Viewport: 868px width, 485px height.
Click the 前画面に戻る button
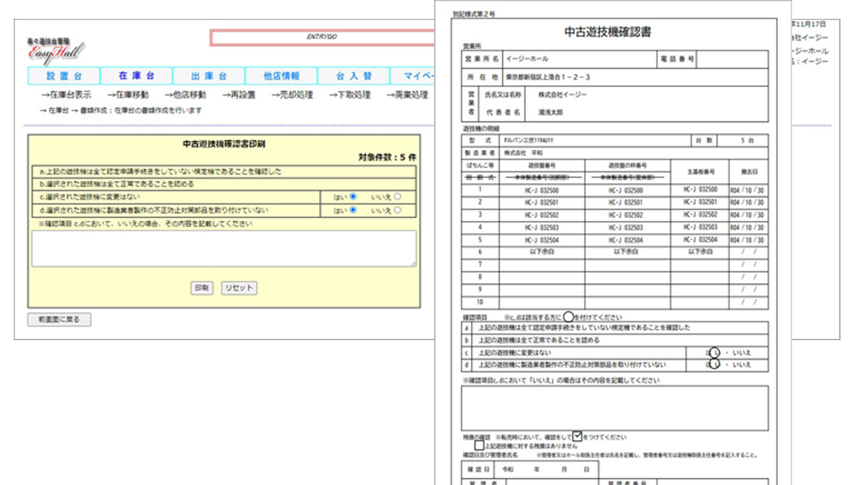(x=59, y=319)
